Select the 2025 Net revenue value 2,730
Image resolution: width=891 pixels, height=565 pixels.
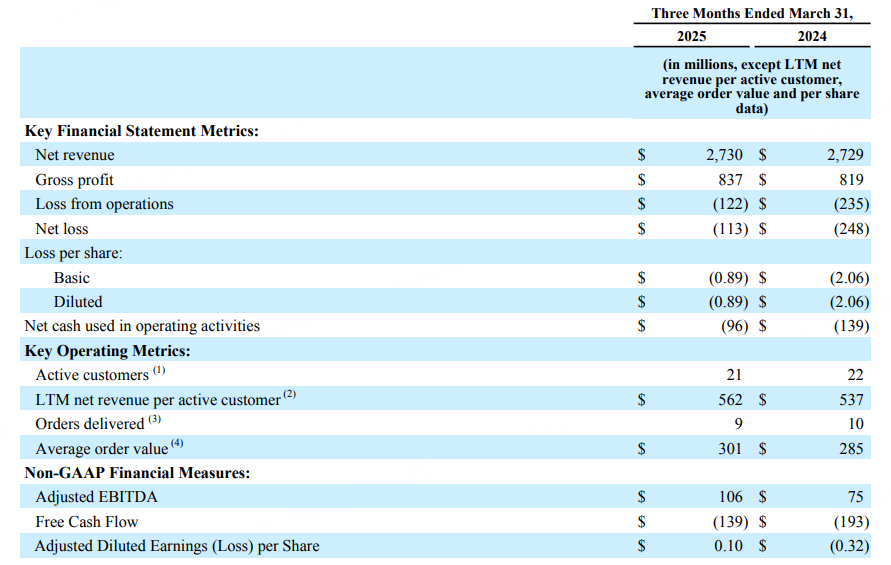coord(724,155)
